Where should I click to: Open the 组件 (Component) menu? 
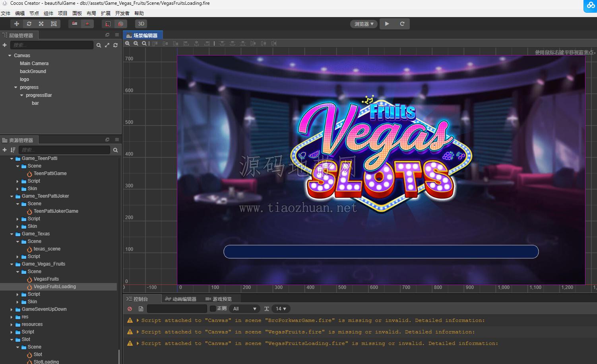click(48, 13)
